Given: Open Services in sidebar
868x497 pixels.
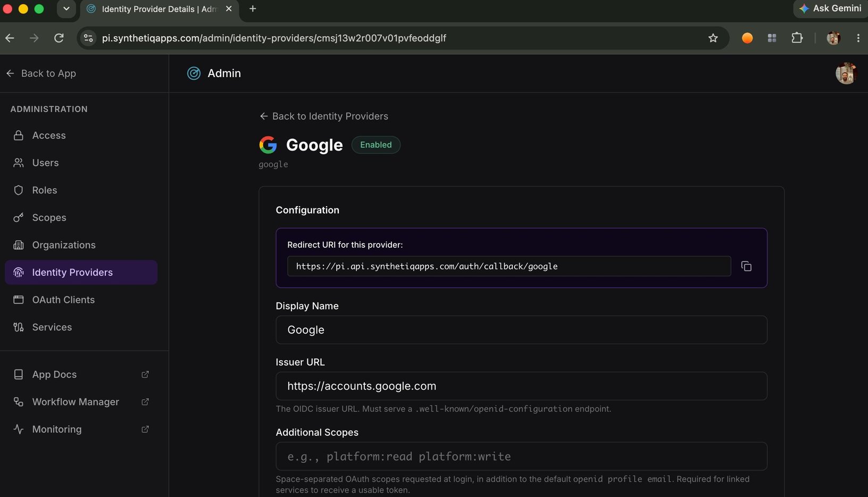Looking at the screenshot, I should pyautogui.click(x=81, y=327).
